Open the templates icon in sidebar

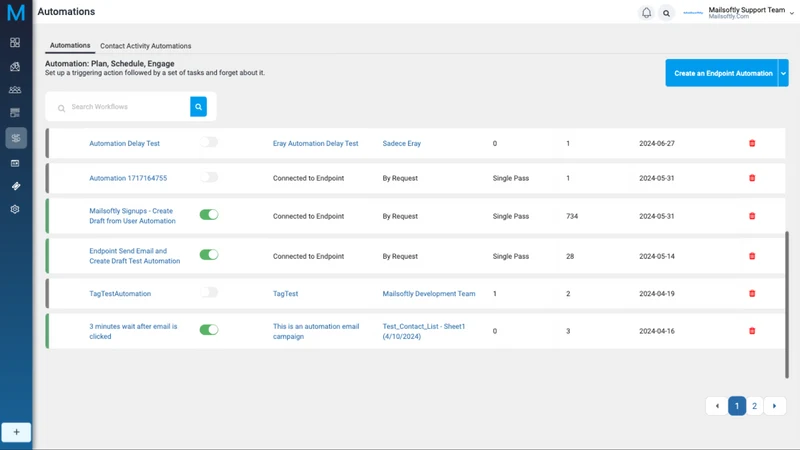[x=15, y=113]
